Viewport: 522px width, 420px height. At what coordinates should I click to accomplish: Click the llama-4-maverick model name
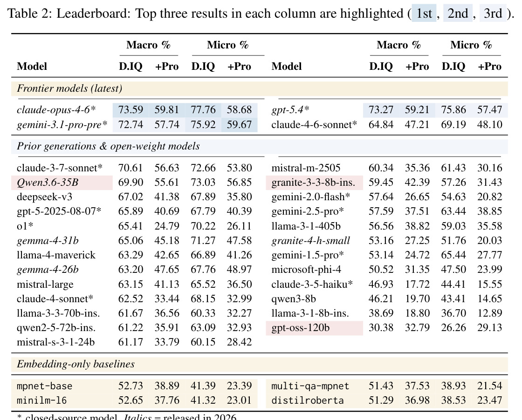click(x=56, y=255)
